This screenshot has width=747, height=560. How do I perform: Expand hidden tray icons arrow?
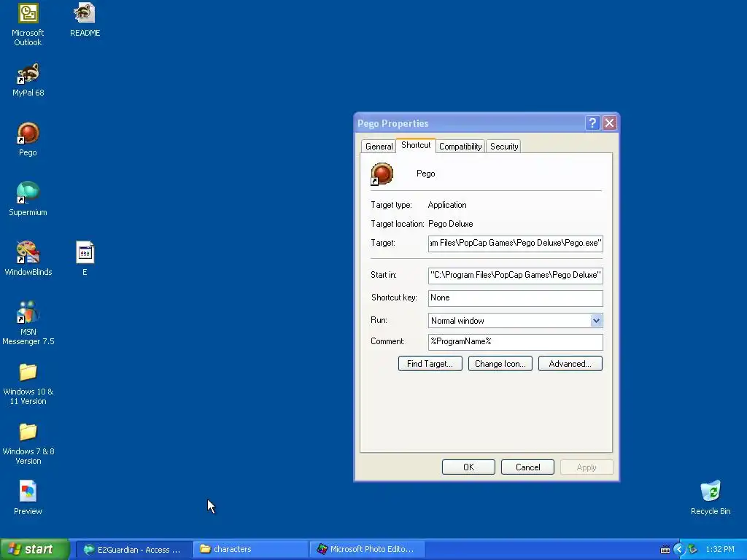pyautogui.click(x=679, y=550)
